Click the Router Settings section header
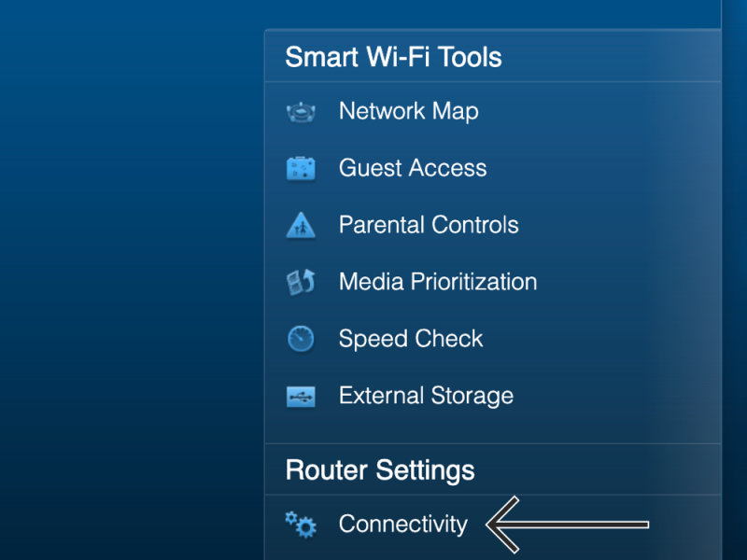The image size is (747, 560). (380, 471)
